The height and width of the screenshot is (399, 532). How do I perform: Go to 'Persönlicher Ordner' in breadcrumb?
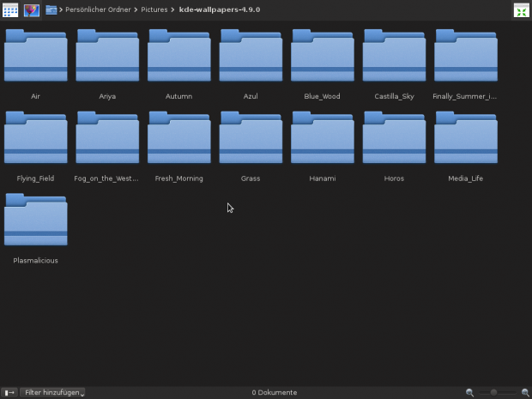click(98, 9)
